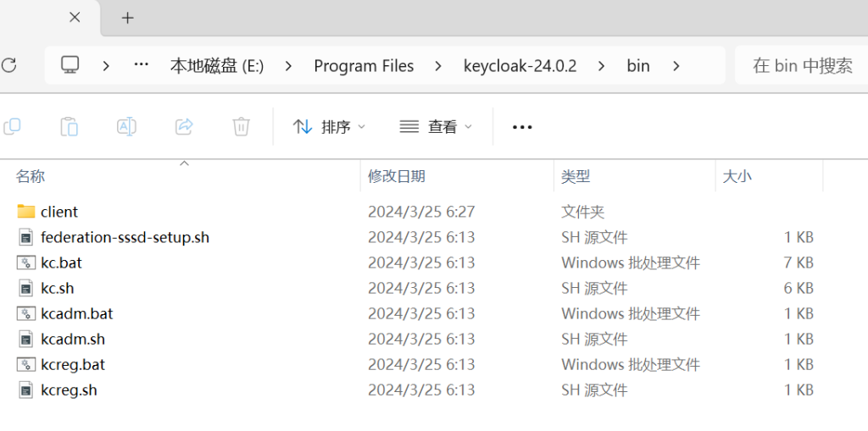Open the 查看 view dropdown
Viewport: 868px width, 431px height.
pos(437,127)
